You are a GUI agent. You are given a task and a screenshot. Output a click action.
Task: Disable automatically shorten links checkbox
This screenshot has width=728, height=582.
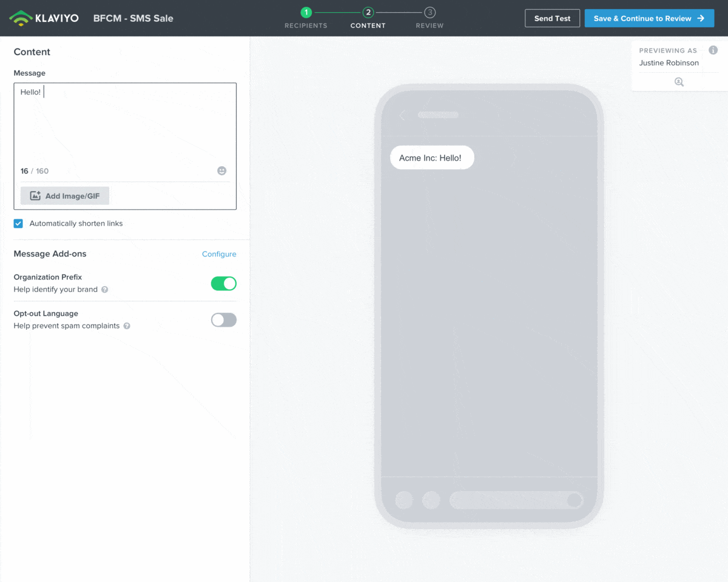[x=18, y=224]
